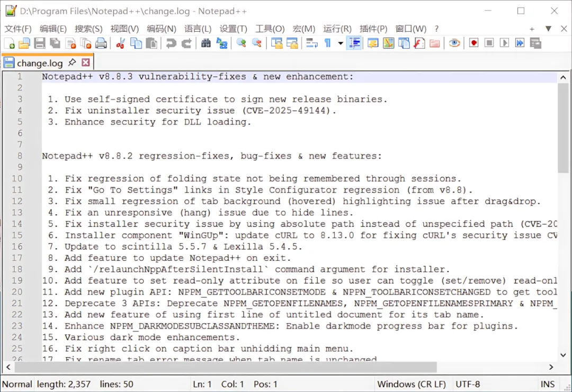The height and width of the screenshot is (392, 572).
Task: Click the Normal language type status field
Action: tap(17, 384)
